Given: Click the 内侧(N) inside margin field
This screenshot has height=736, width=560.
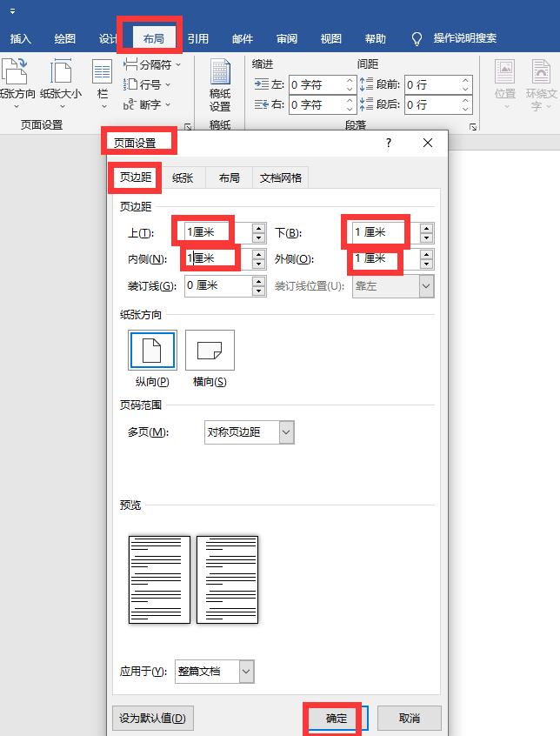Looking at the screenshot, I should [x=218, y=258].
